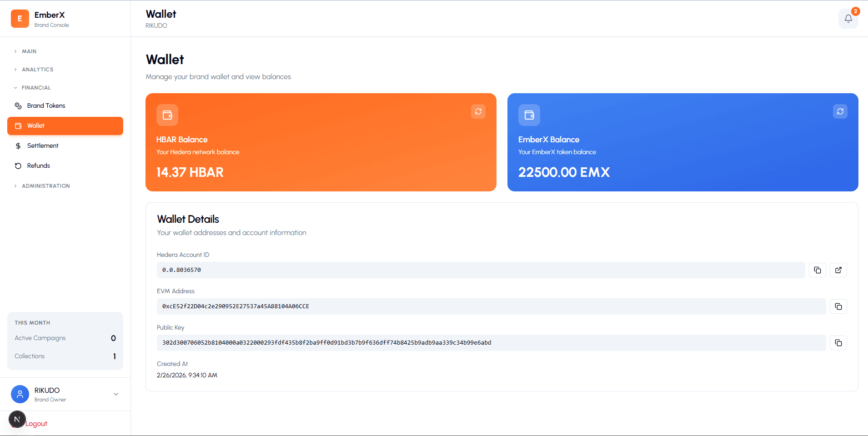This screenshot has width=868, height=436.
Task: Click the Logout link
Action: [35, 423]
